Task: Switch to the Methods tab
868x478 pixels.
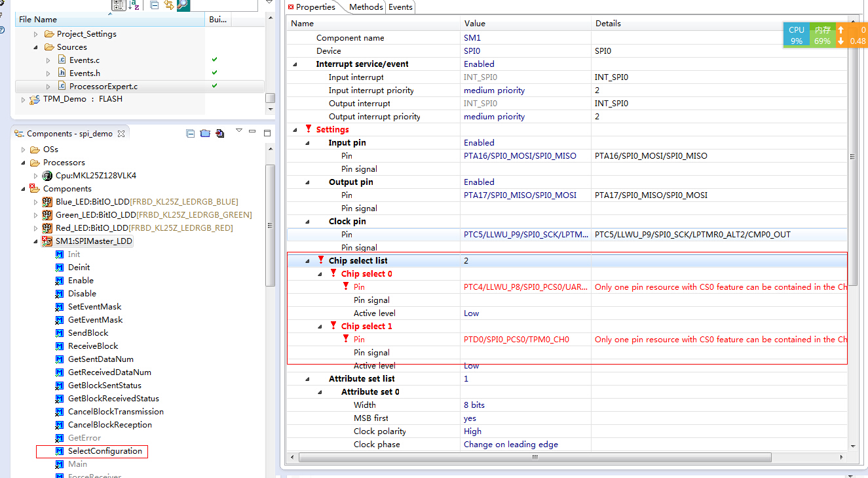Action: click(366, 7)
